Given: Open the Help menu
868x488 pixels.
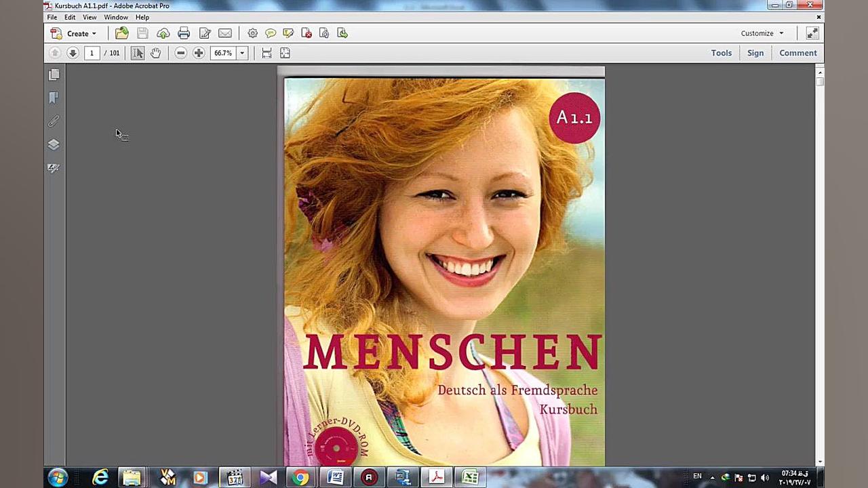Looking at the screenshot, I should (142, 17).
